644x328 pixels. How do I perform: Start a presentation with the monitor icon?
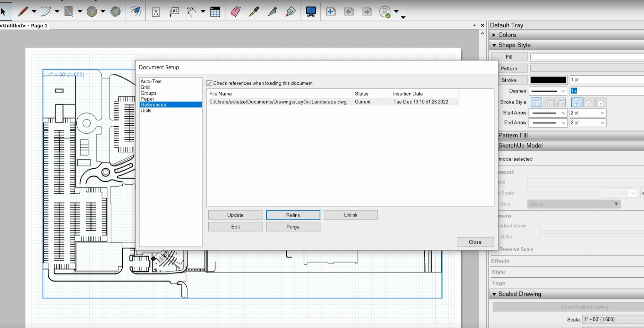311,11
